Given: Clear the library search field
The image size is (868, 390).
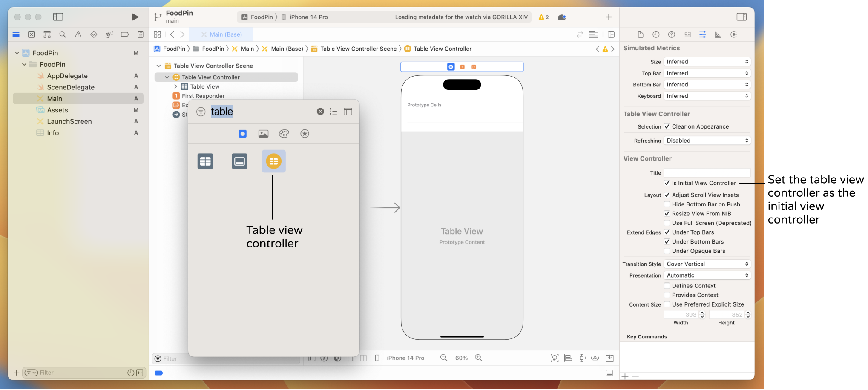Looking at the screenshot, I should point(320,112).
